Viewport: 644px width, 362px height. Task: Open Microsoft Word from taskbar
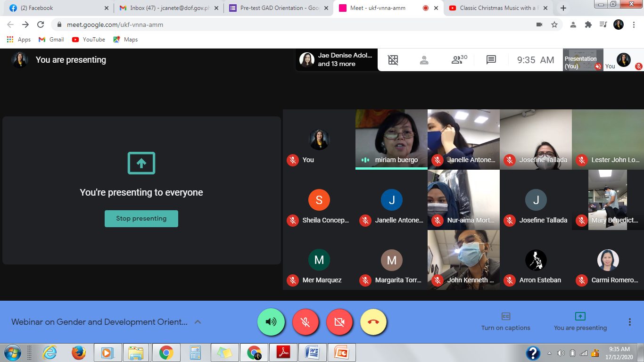coord(312,353)
